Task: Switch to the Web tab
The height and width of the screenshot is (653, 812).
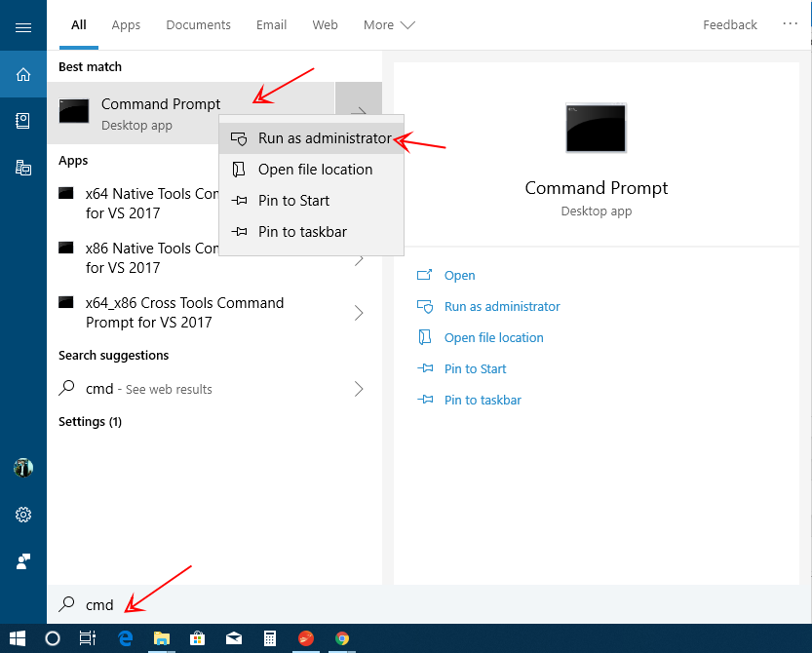Action: (x=325, y=25)
